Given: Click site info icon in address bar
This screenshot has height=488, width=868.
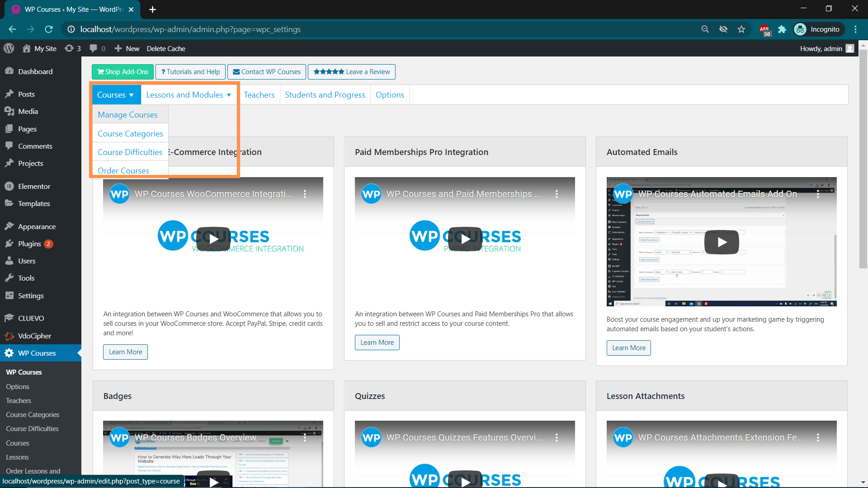Looking at the screenshot, I should click(71, 29).
